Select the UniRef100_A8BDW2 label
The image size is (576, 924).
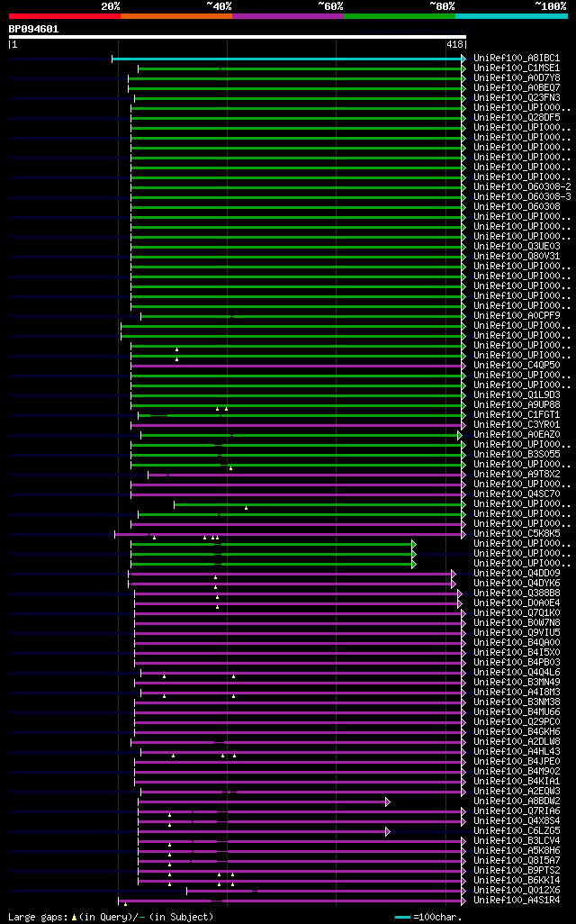[x=517, y=801]
